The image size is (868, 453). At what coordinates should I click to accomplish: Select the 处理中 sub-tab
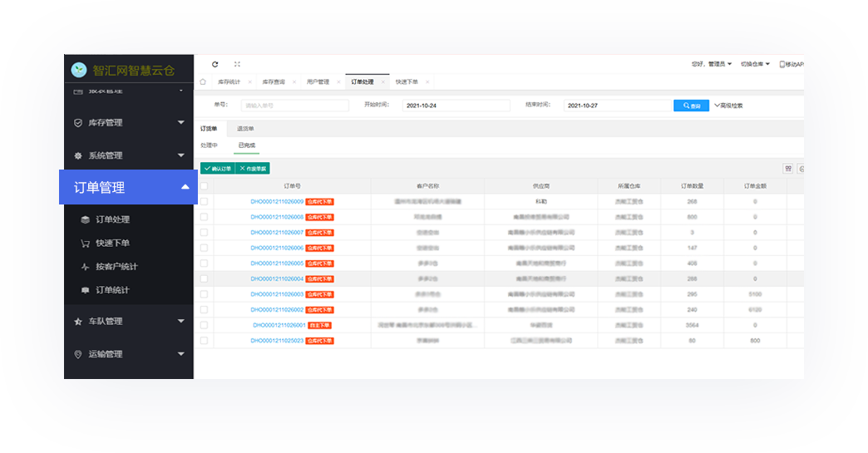[x=209, y=145]
